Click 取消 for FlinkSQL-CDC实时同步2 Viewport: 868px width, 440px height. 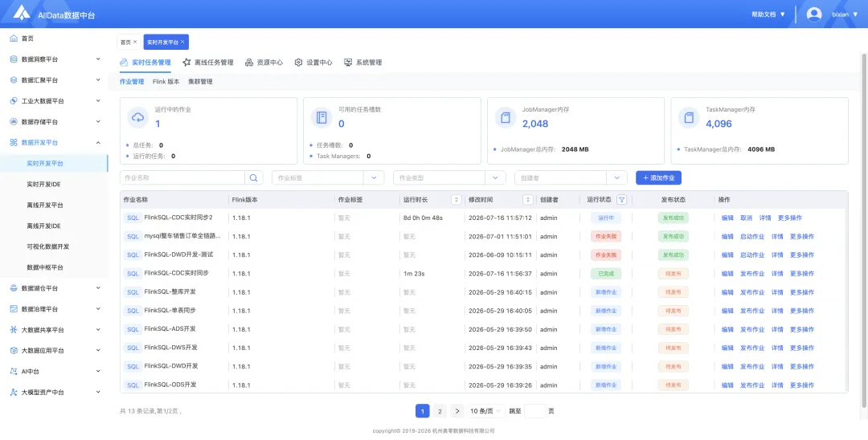(746, 218)
